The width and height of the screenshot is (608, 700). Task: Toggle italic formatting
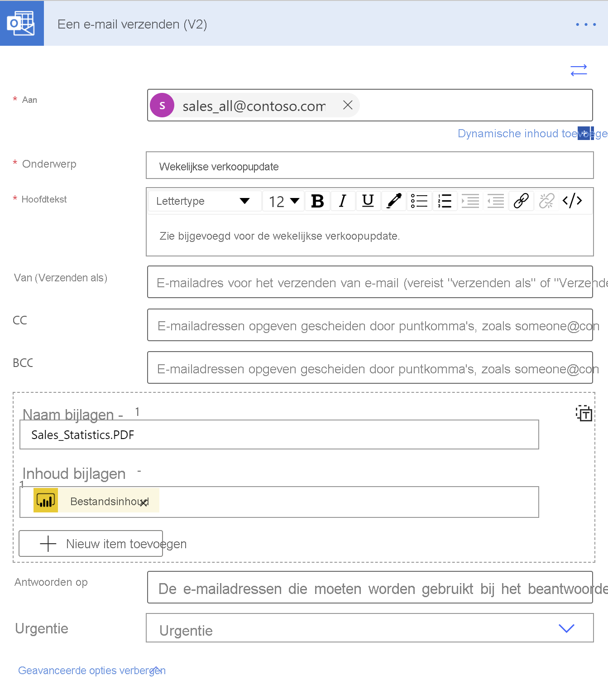[343, 201]
